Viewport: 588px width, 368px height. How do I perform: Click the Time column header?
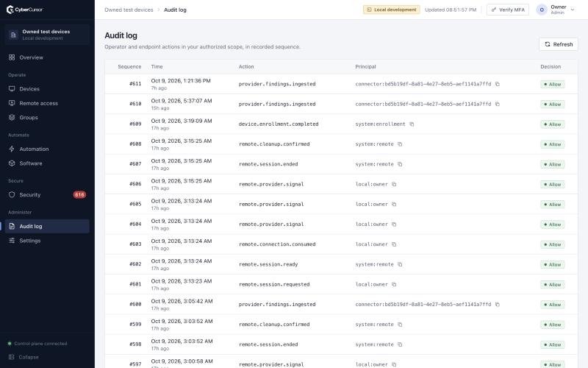[x=157, y=67]
